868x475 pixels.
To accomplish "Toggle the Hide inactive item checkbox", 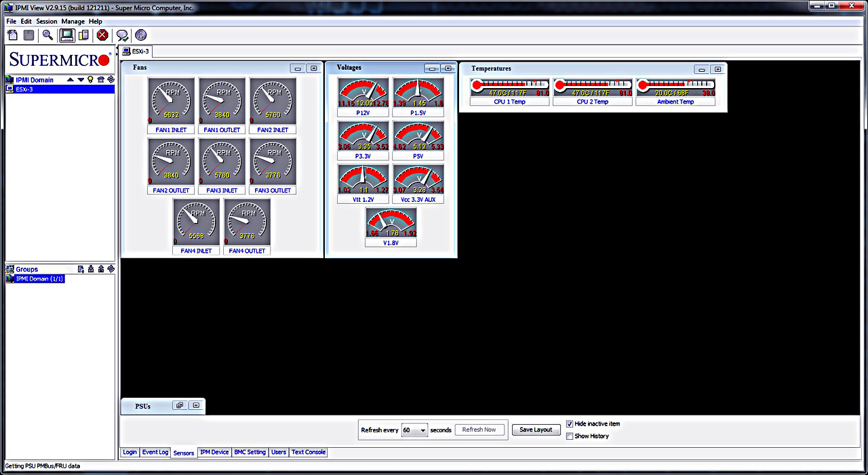I will click(x=570, y=424).
